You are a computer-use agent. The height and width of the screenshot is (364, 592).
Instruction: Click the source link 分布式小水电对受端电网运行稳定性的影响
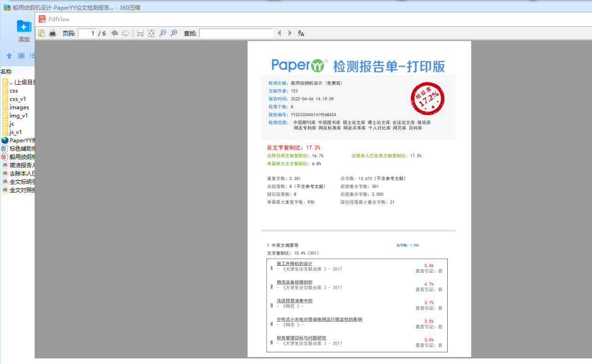(320, 319)
